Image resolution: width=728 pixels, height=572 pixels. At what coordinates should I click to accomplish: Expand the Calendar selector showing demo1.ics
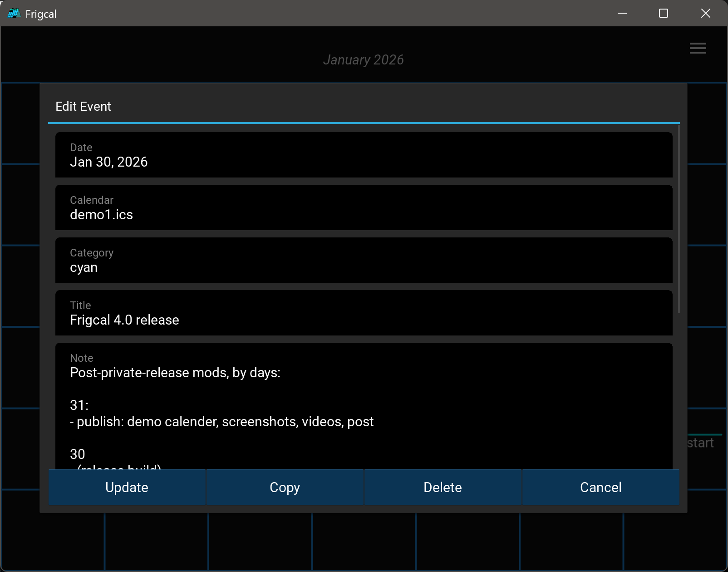pos(363,208)
